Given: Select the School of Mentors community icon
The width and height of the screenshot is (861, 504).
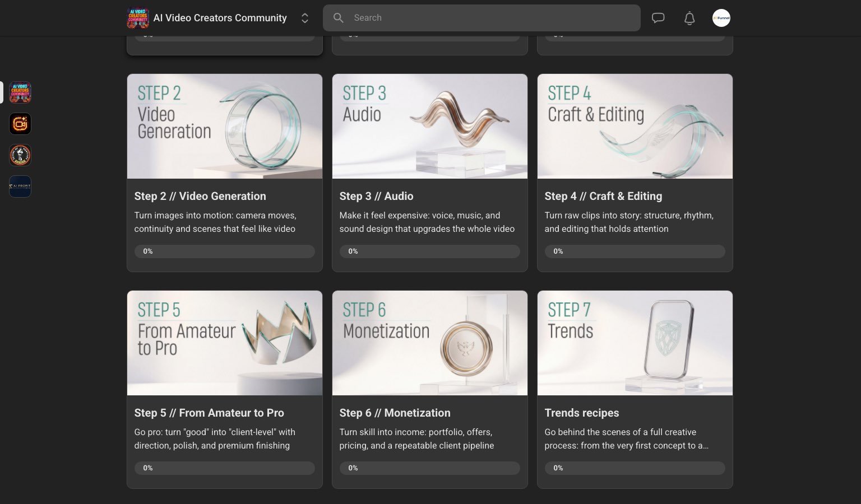Looking at the screenshot, I should point(20,155).
